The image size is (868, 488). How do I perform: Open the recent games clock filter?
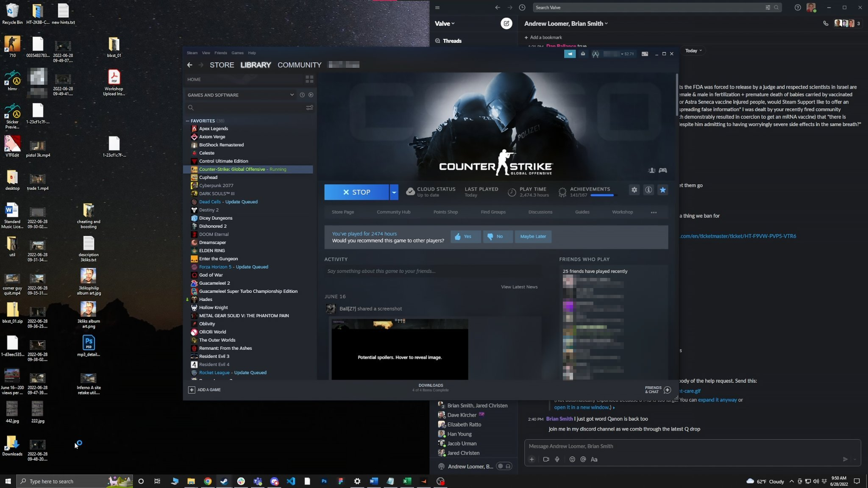[302, 95]
